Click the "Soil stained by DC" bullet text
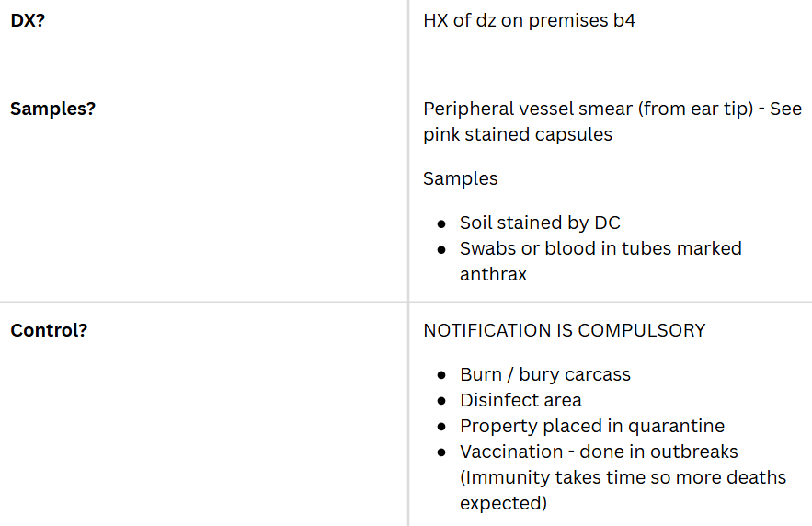The width and height of the screenshot is (812, 526). point(540,223)
